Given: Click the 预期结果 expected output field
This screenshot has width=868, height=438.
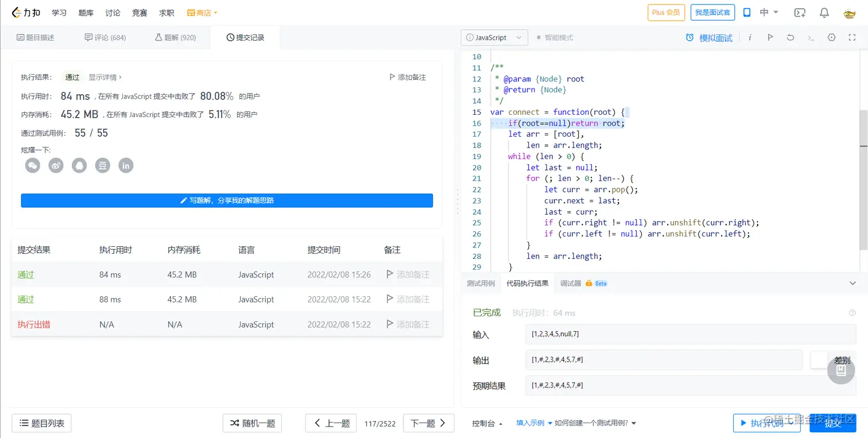Looking at the screenshot, I should point(691,385).
